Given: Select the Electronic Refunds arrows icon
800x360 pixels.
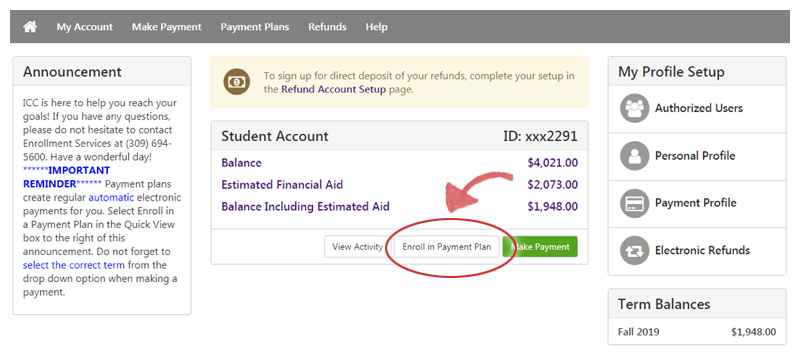Looking at the screenshot, I should click(x=634, y=250).
